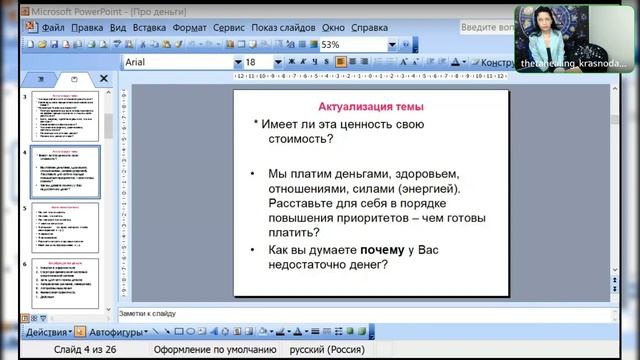Open Arrow Style options icon
This screenshot has height=360, width=640.
tap(338, 332)
